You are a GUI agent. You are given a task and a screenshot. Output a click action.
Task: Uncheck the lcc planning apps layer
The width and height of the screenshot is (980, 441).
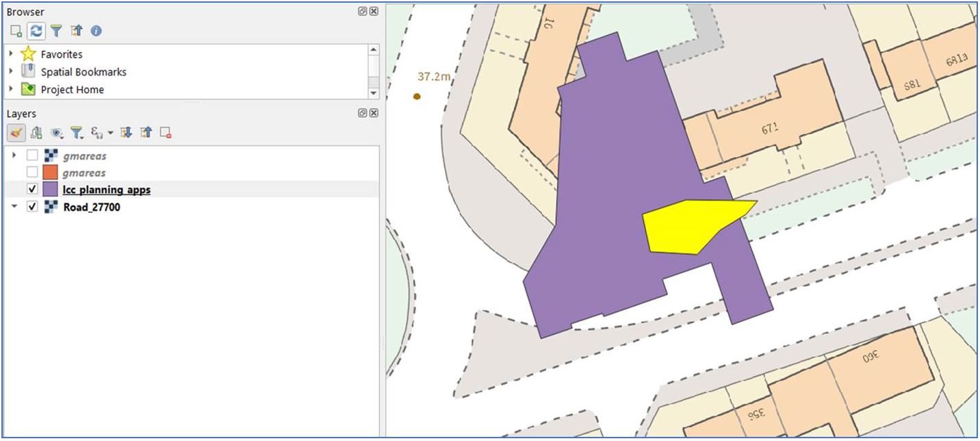(x=31, y=188)
